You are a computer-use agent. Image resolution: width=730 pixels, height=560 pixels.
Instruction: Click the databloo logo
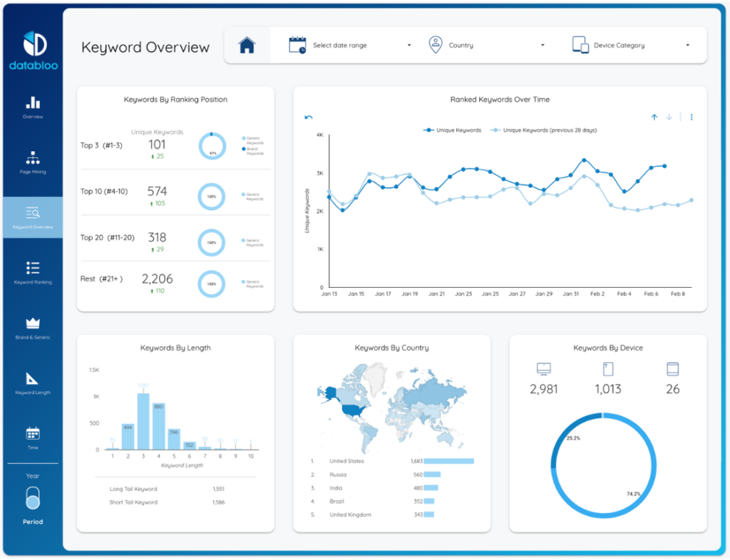coord(32,43)
